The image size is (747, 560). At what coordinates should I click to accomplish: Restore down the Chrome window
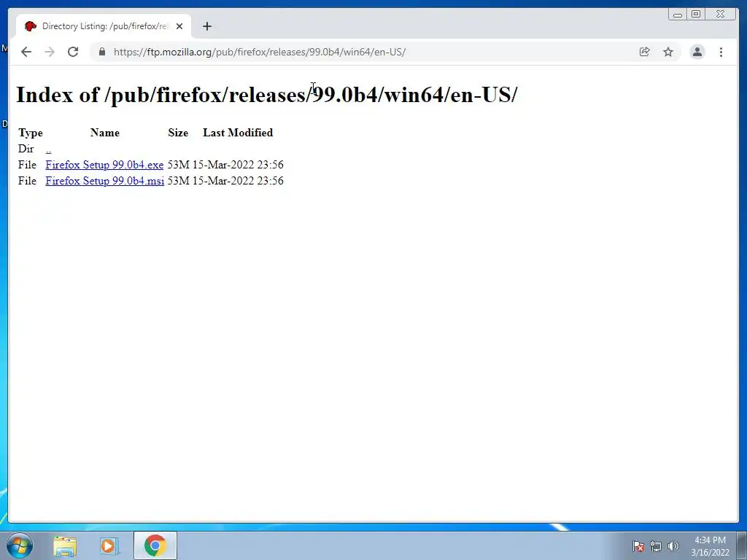pyautogui.click(x=695, y=15)
